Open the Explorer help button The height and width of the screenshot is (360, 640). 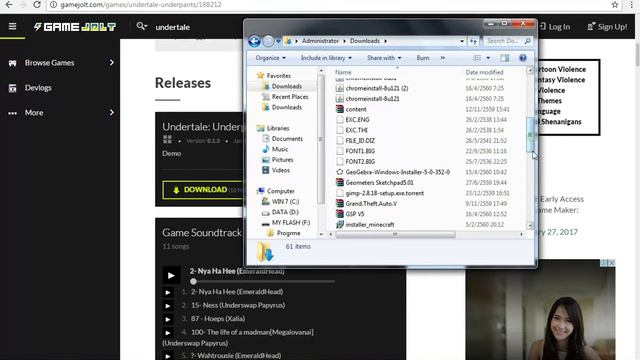pos(522,58)
